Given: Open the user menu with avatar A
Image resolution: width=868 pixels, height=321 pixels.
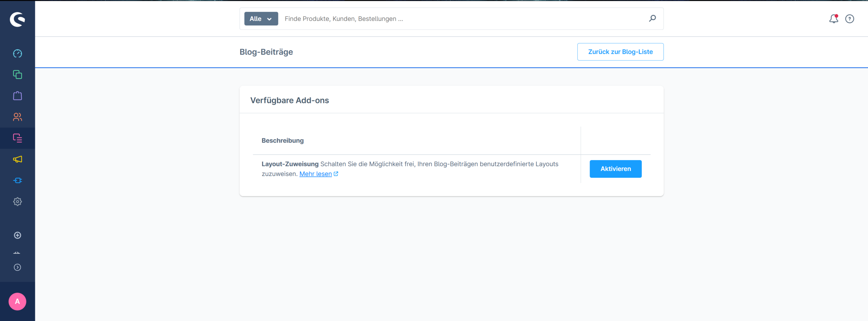Looking at the screenshot, I should (x=17, y=301).
